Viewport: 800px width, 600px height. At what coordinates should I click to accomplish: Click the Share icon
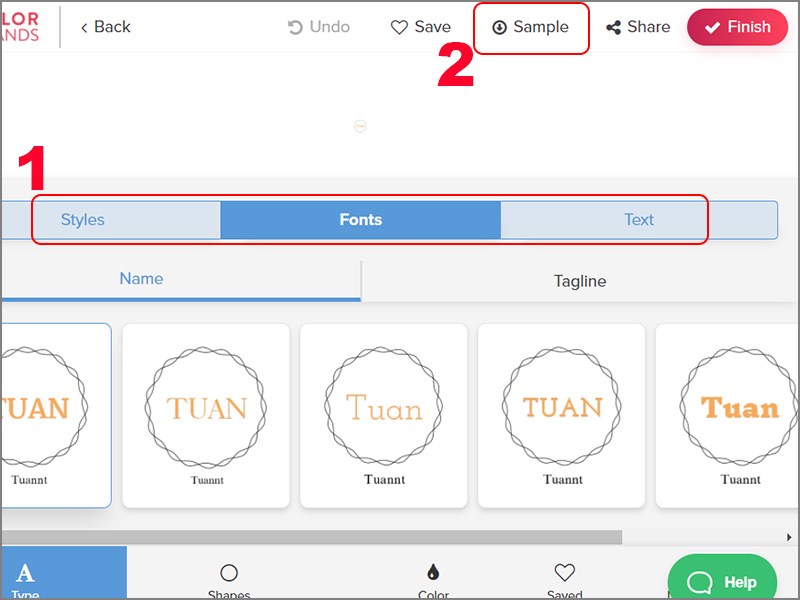tap(611, 27)
